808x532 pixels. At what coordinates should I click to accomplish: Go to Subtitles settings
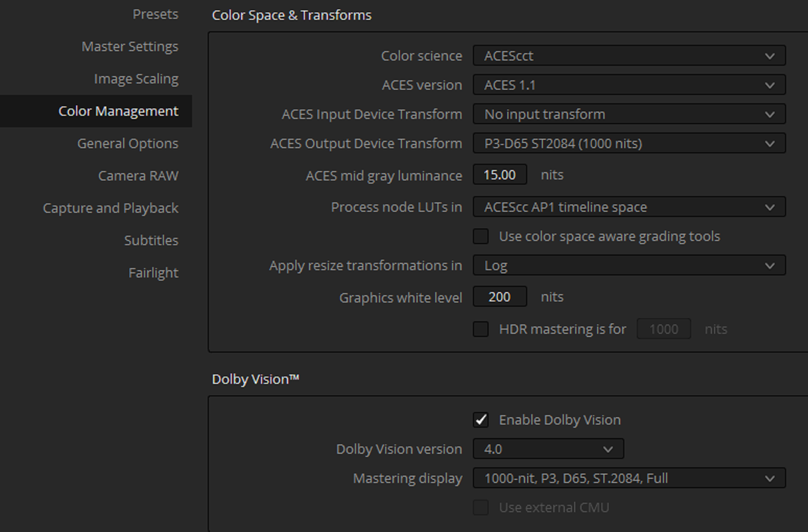tap(151, 240)
